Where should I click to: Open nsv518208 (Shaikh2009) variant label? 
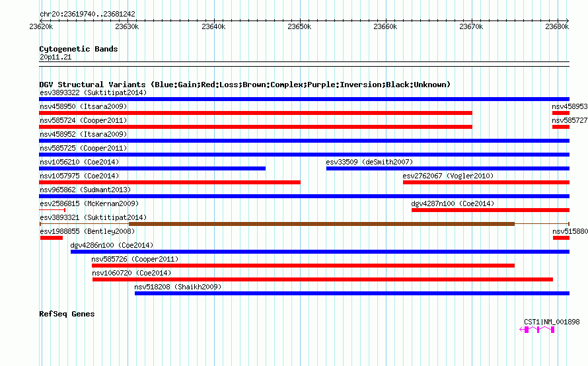click(x=178, y=287)
